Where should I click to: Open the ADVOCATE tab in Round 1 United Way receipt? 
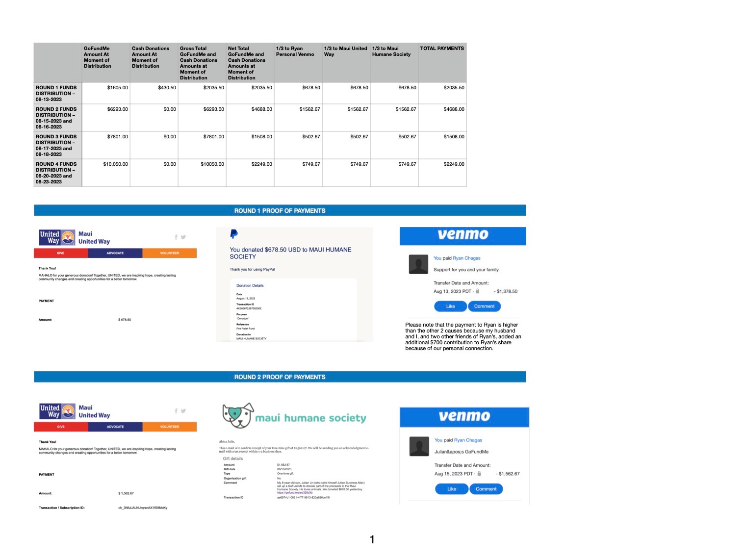coord(115,253)
